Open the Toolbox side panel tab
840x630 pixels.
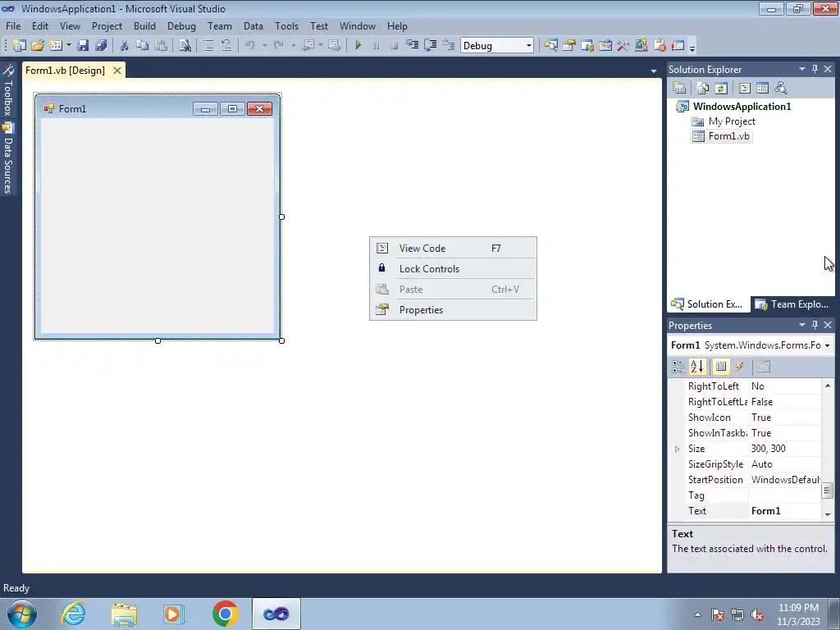pos(7,91)
